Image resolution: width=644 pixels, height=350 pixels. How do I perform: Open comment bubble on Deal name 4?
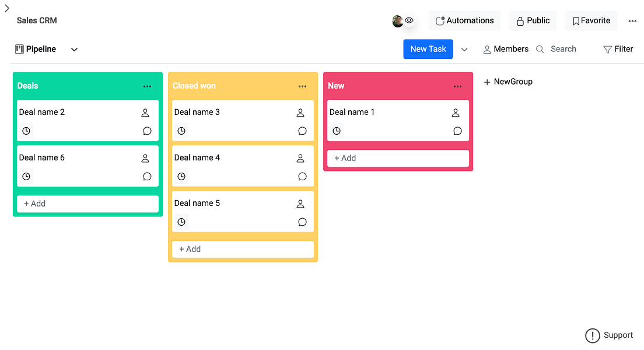coord(302,177)
